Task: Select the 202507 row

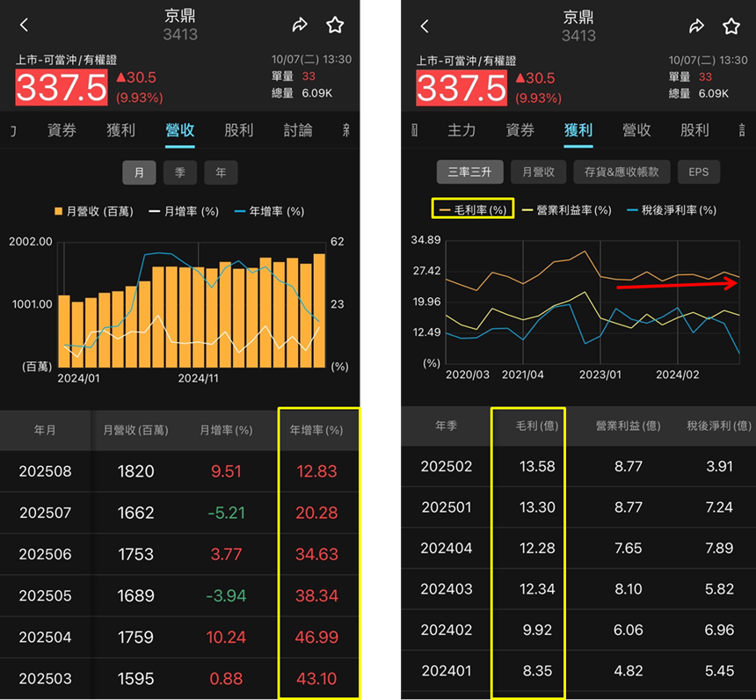Action: point(180,513)
